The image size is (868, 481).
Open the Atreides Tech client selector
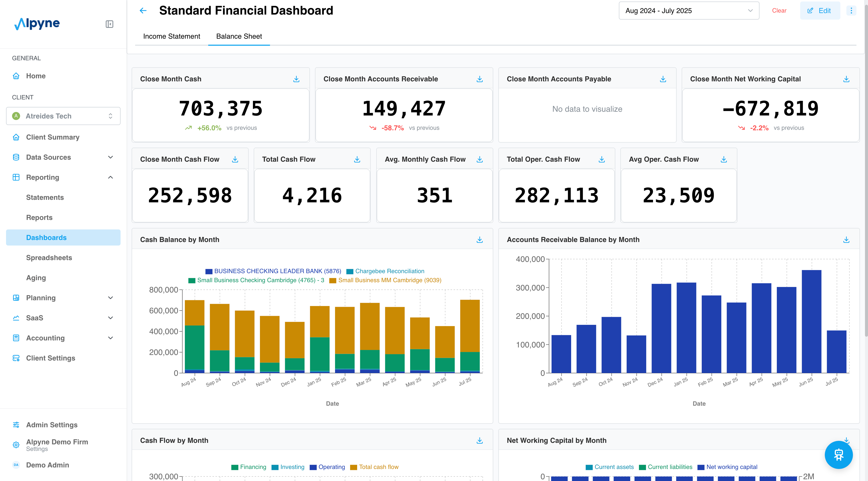click(63, 116)
